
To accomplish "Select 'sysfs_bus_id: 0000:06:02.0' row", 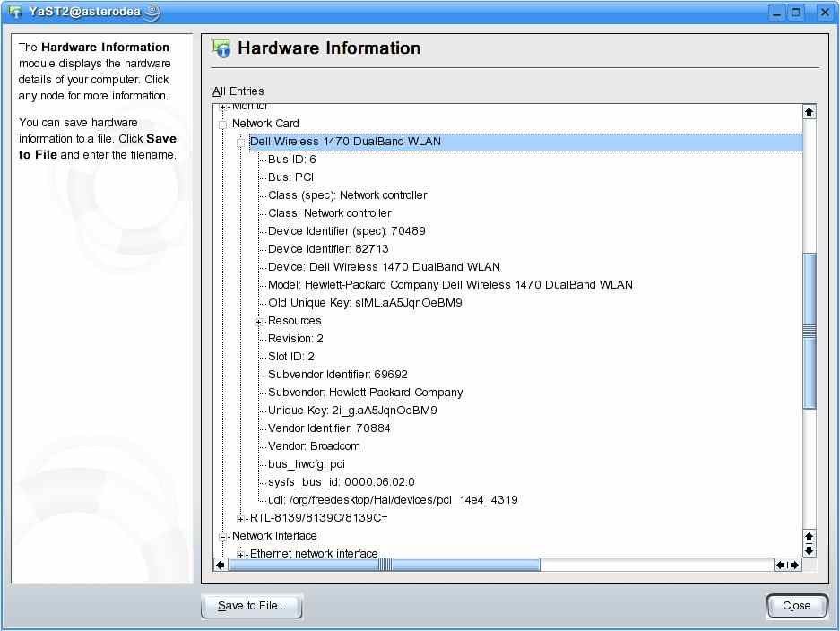I will point(342,482).
